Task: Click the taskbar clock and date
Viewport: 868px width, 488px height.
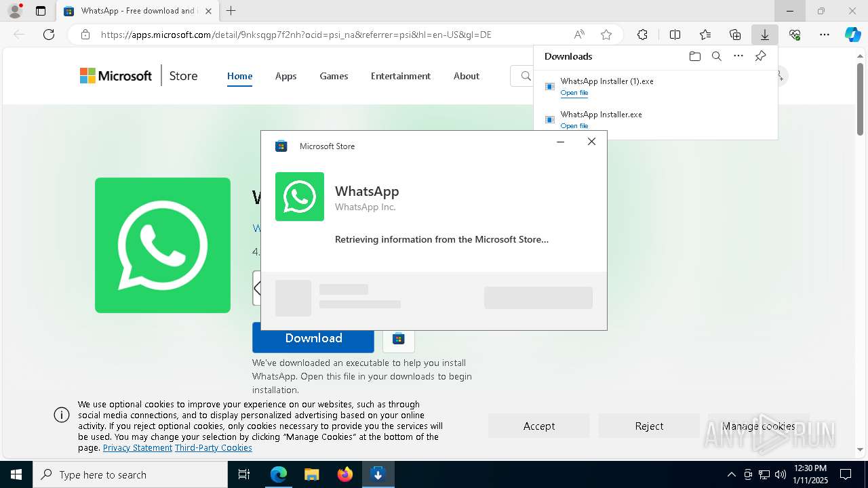Action: point(810,474)
